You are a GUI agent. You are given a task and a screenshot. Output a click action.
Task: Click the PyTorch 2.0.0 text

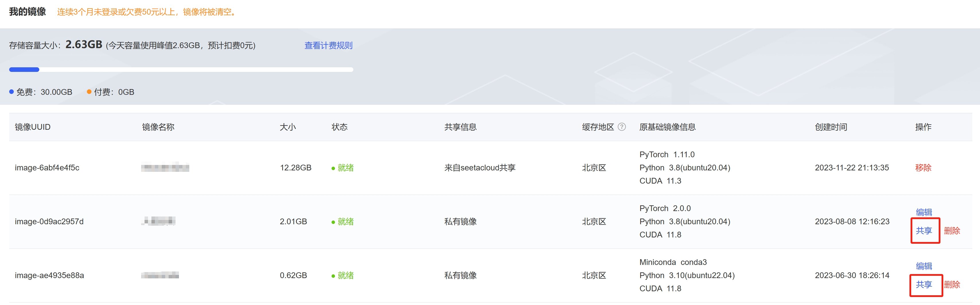tap(665, 208)
